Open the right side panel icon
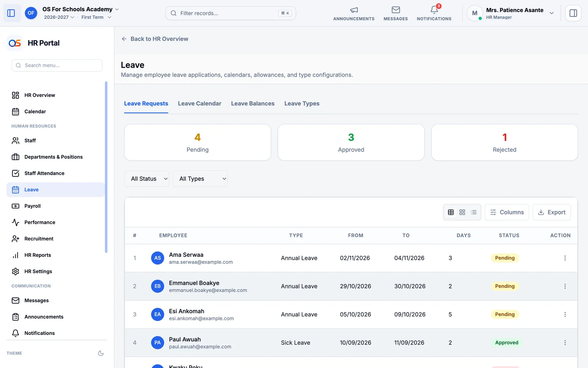 tap(573, 13)
